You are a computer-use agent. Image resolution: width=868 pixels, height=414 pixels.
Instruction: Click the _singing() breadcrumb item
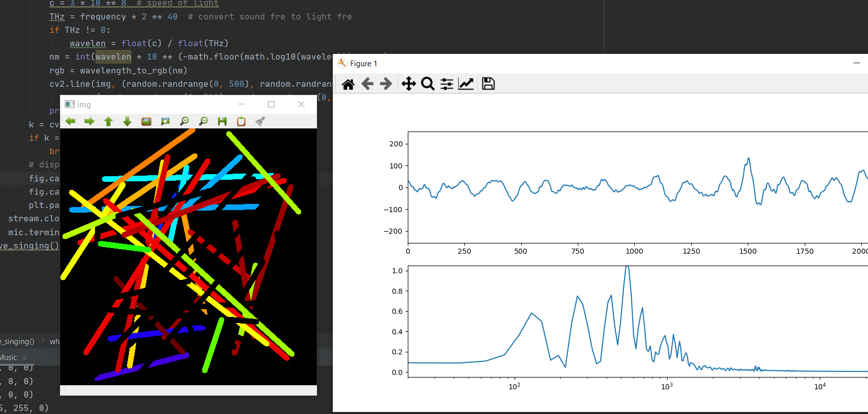point(17,342)
